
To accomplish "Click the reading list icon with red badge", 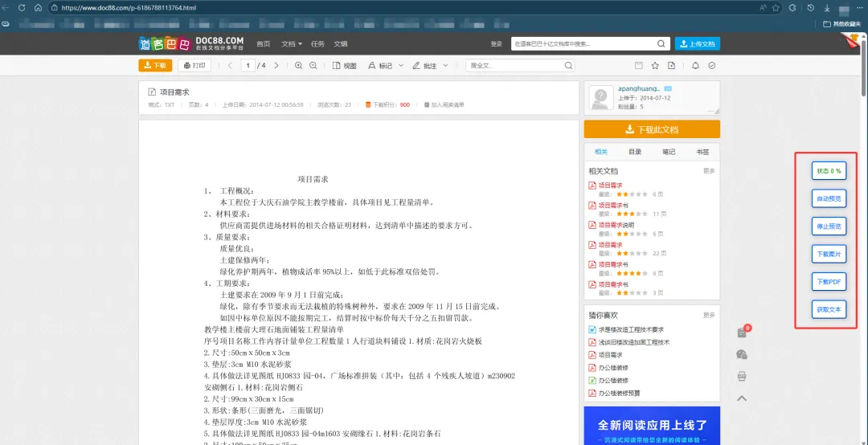I will [x=743, y=332].
